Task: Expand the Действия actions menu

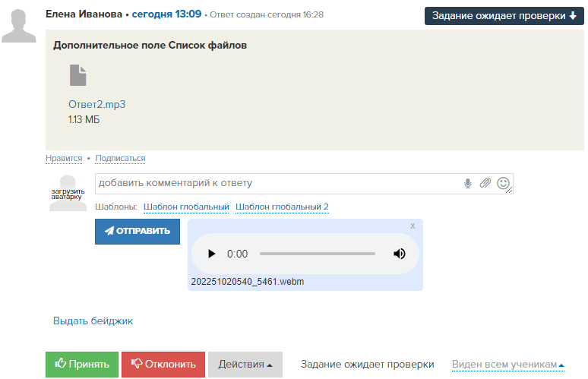Action: 245,365
